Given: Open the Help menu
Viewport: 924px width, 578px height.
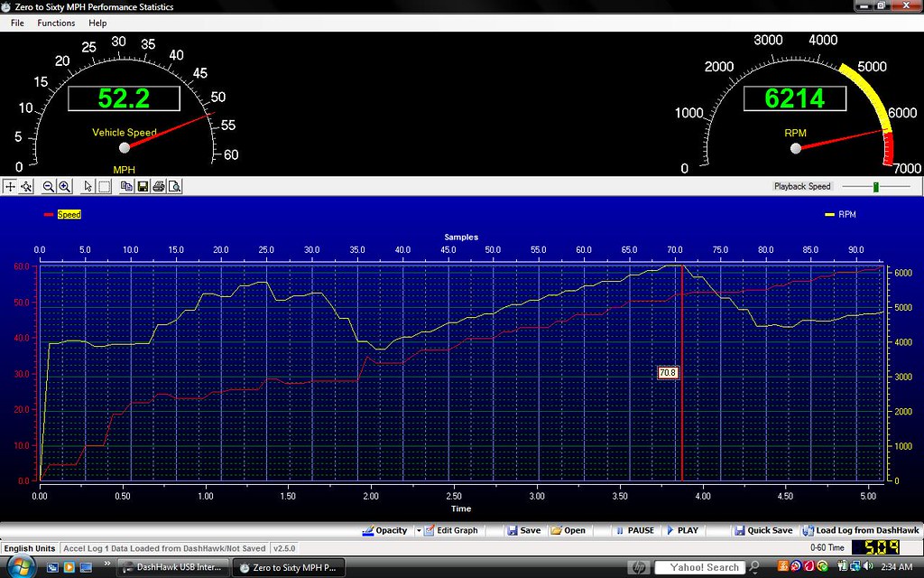Looking at the screenshot, I should 97,23.
